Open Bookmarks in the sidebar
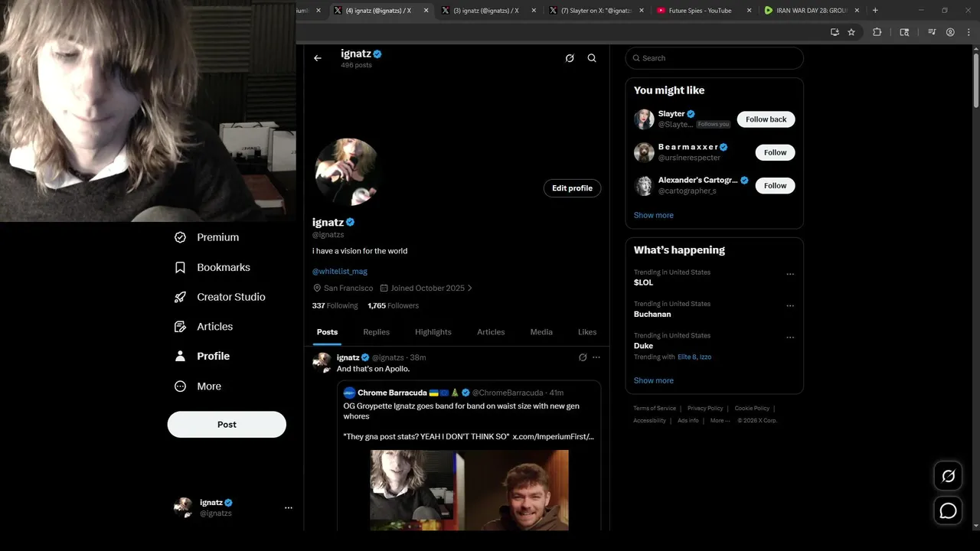This screenshot has height=551, width=980. pos(212,267)
